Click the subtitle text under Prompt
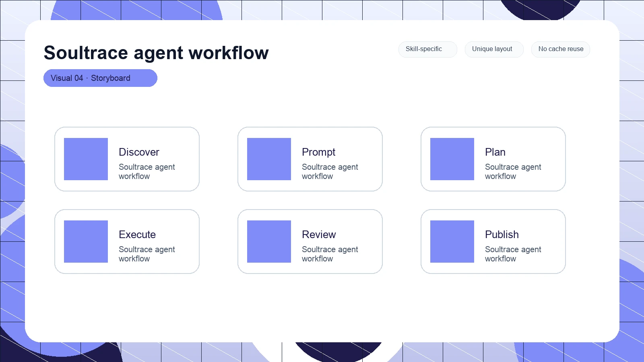The width and height of the screenshot is (644, 362). point(330,171)
